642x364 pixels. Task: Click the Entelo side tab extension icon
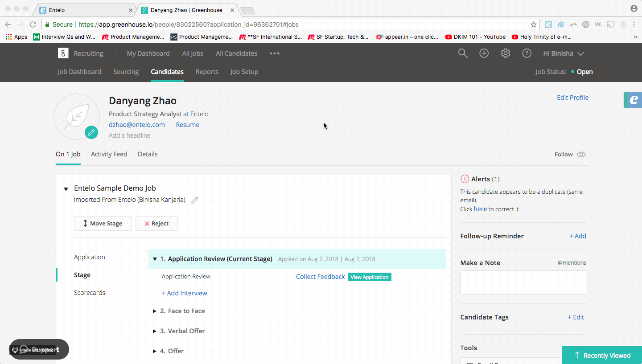click(x=633, y=100)
